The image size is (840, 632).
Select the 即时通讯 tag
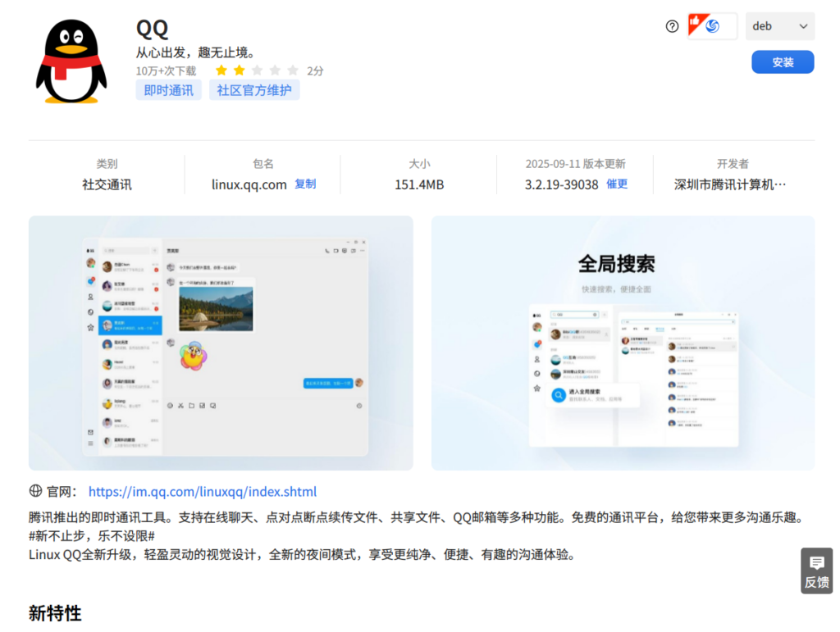pyautogui.click(x=168, y=90)
